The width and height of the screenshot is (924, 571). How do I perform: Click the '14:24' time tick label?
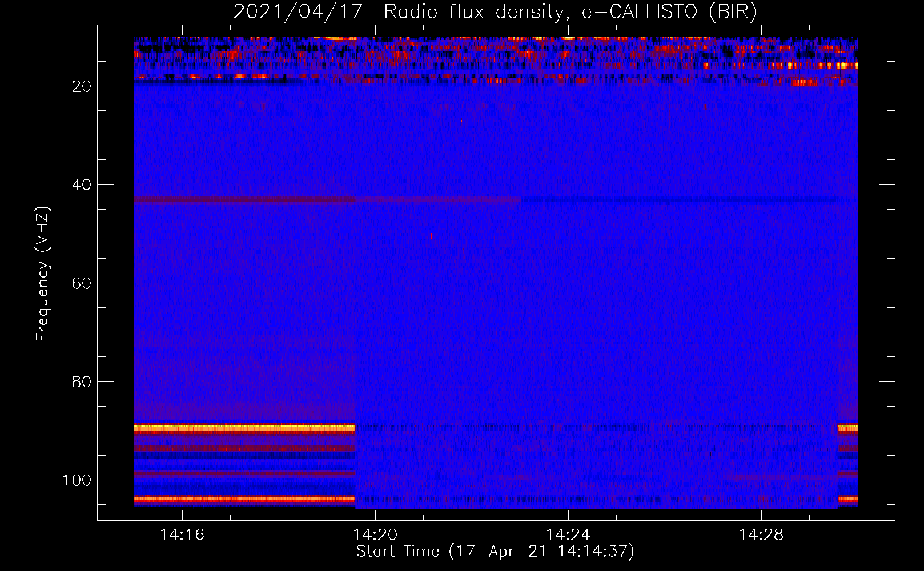(x=568, y=535)
